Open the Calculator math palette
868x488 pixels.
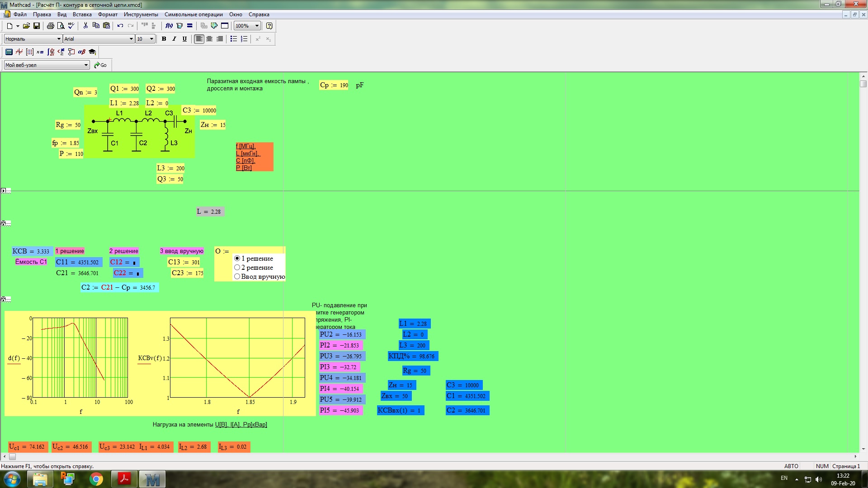[9, 52]
